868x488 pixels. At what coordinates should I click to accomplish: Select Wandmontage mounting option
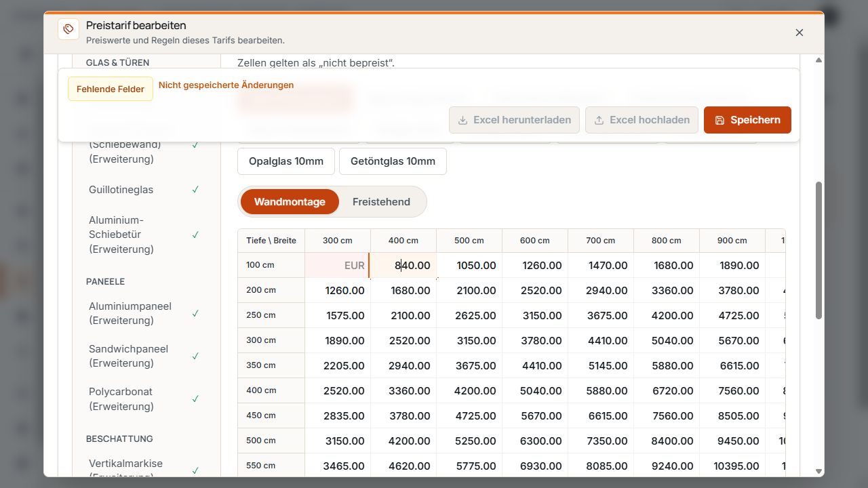click(x=290, y=202)
